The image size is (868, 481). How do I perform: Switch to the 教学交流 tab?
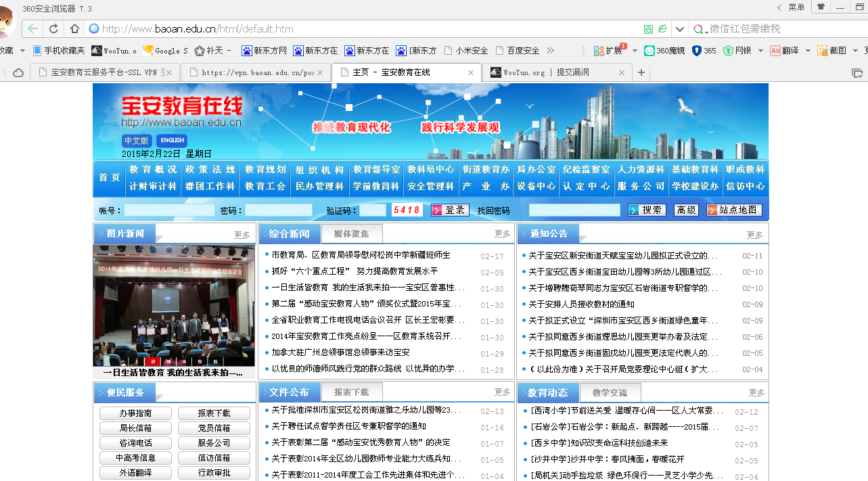click(610, 392)
